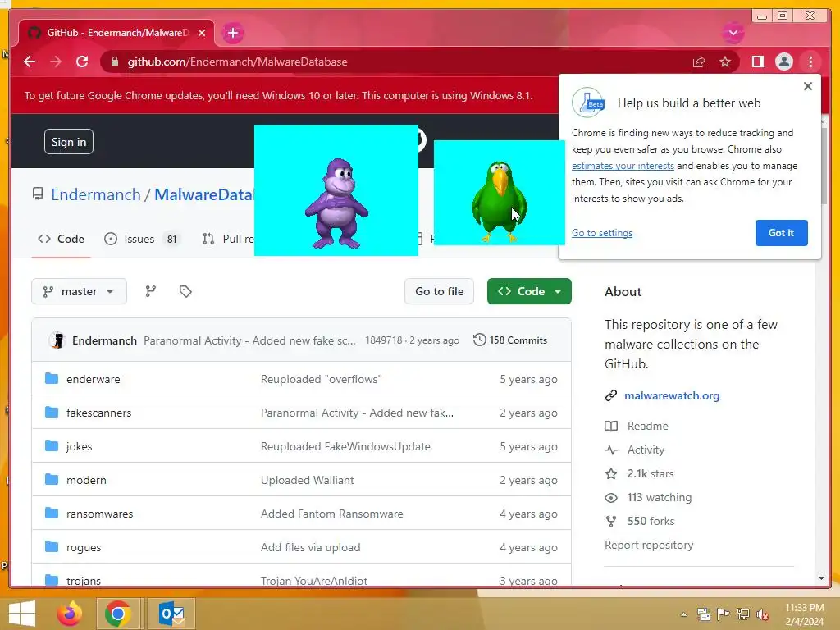Click 'Add files via upload' commit message

tap(310, 548)
